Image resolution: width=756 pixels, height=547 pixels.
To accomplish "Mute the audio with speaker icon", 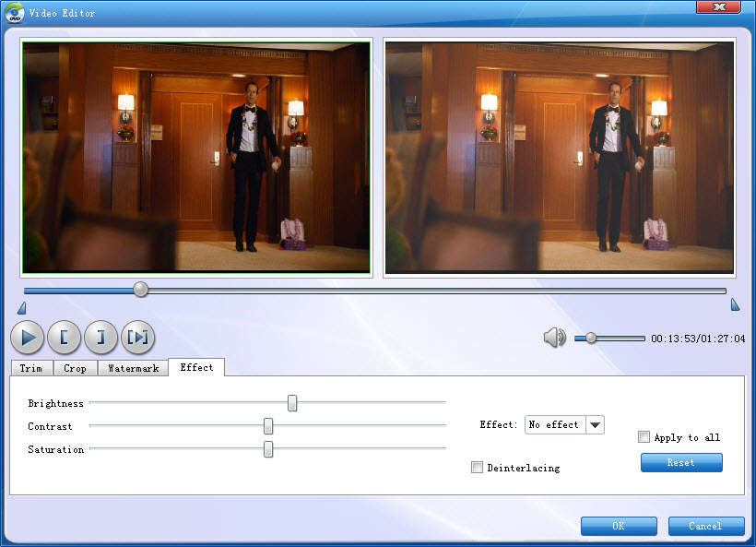I will (x=554, y=338).
